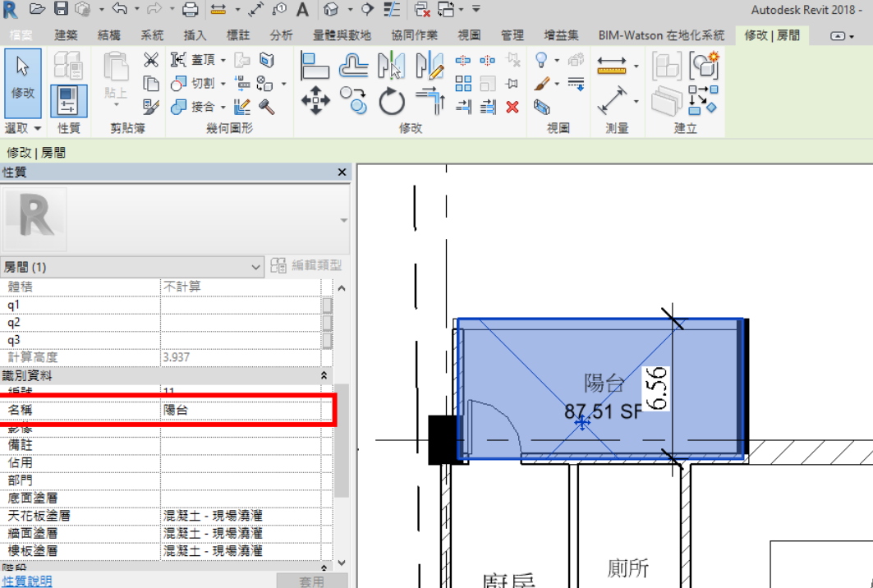
Task: Select the Copy tool with two circles
Action: [x=354, y=100]
